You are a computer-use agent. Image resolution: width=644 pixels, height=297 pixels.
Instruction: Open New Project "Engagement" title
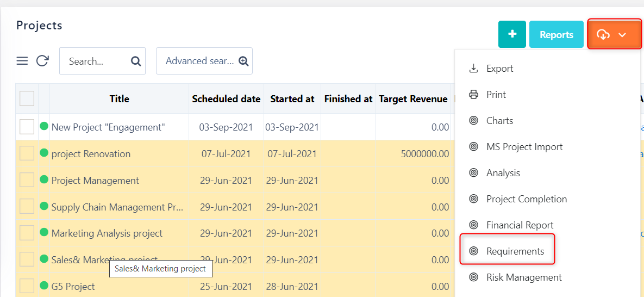pyautogui.click(x=108, y=127)
